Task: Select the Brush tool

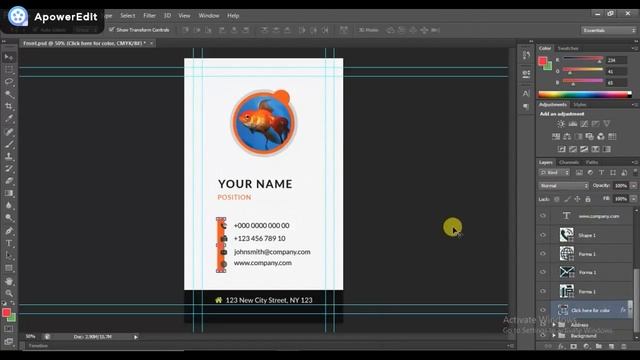Action: click(9, 144)
